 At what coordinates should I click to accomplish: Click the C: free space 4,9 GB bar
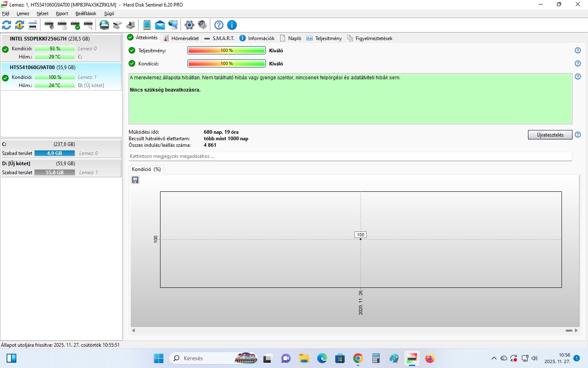coord(55,153)
